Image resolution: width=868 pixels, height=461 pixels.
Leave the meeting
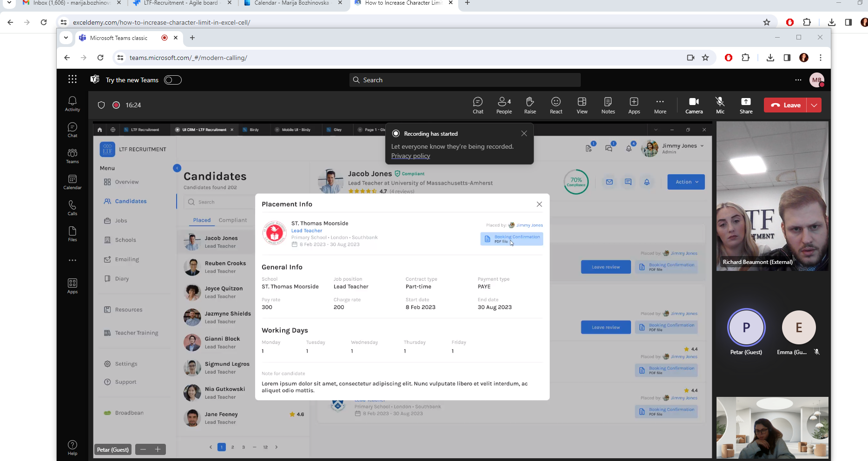[x=786, y=105]
